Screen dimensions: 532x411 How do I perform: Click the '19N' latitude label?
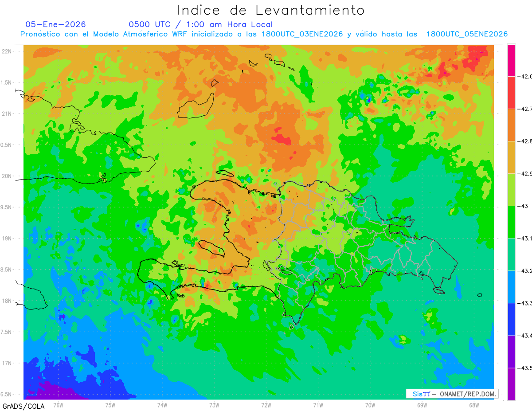7,238
